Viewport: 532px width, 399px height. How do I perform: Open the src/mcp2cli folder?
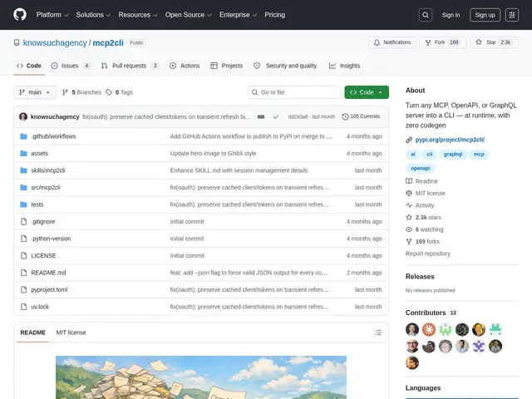coord(46,187)
